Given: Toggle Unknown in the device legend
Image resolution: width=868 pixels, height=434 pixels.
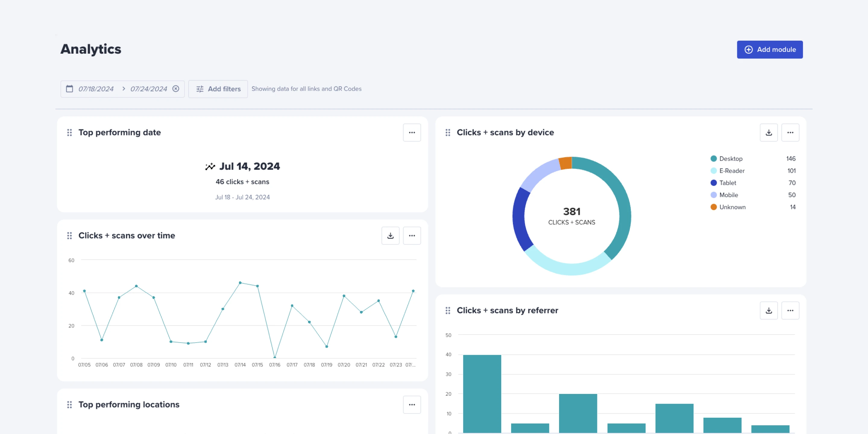Looking at the screenshot, I should (x=732, y=207).
